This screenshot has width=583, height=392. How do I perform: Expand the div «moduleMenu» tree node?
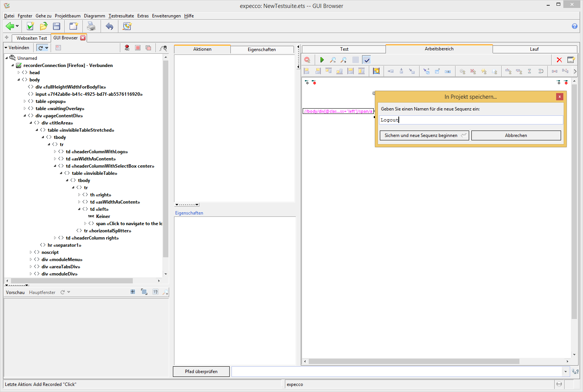point(31,260)
